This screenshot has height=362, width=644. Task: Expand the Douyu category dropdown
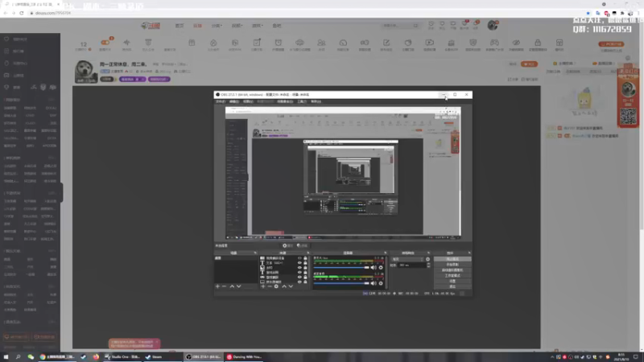pos(217,26)
